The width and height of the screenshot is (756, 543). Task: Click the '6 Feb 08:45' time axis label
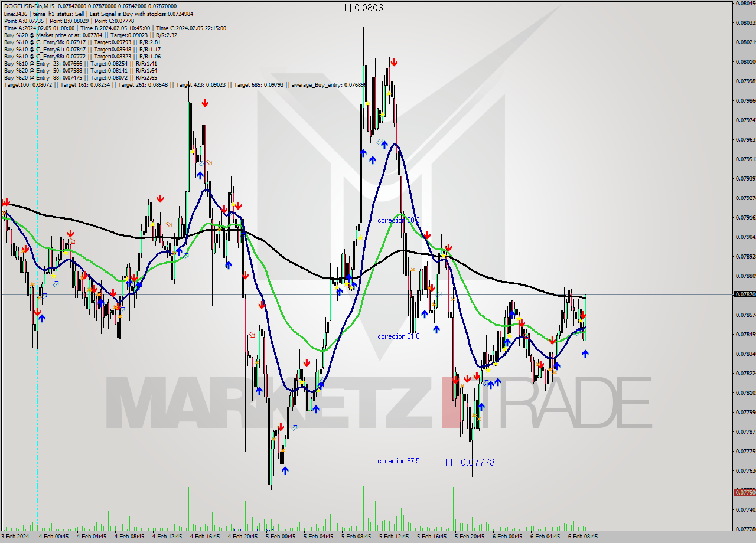pos(583,537)
